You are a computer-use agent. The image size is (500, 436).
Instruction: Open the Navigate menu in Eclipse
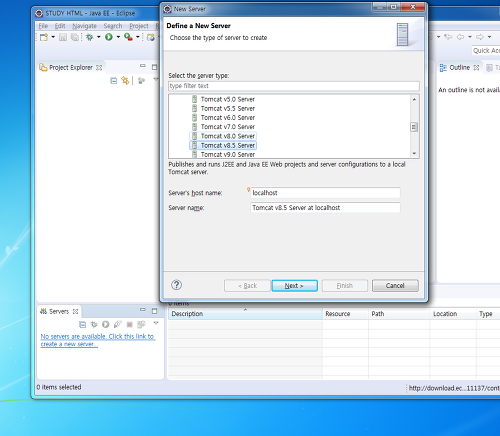pyautogui.click(x=84, y=26)
